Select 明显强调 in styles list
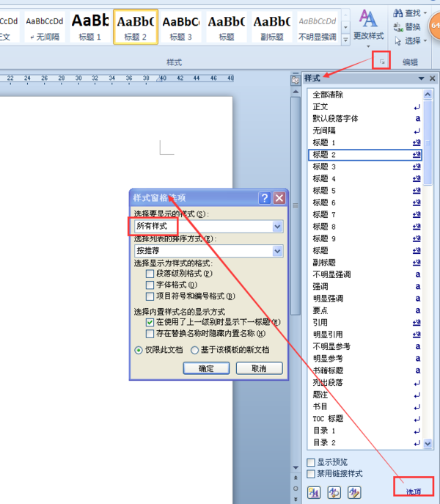Image resolution: width=440 pixels, height=504 pixels. 365,299
